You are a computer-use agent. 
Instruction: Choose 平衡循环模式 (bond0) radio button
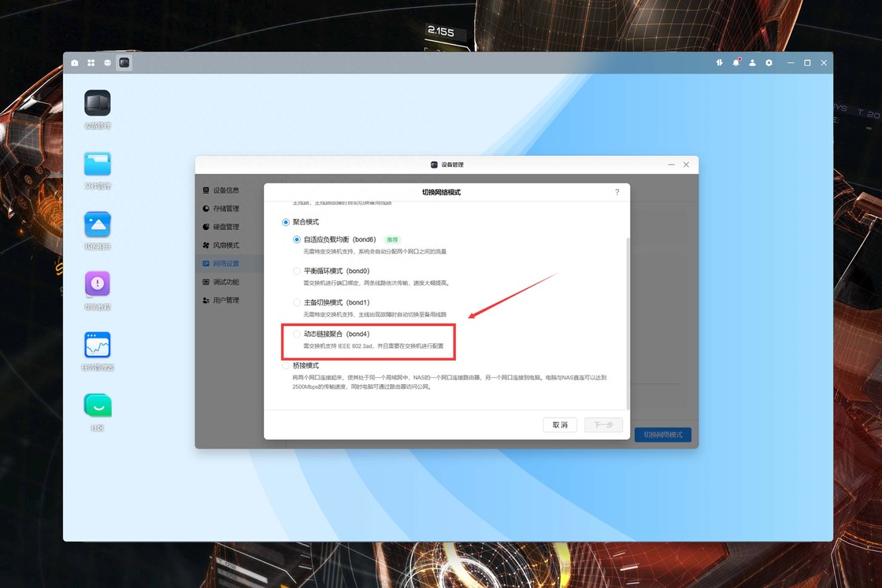point(297,271)
